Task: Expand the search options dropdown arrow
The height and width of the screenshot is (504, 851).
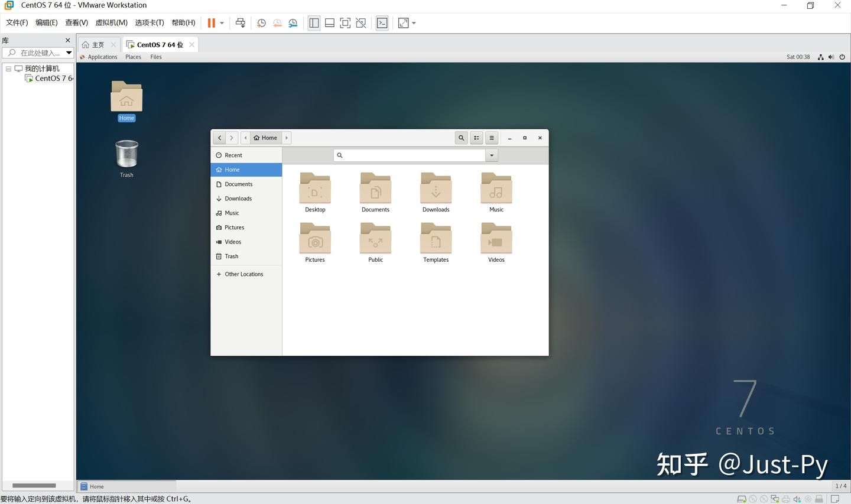Action: click(x=492, y=155)
